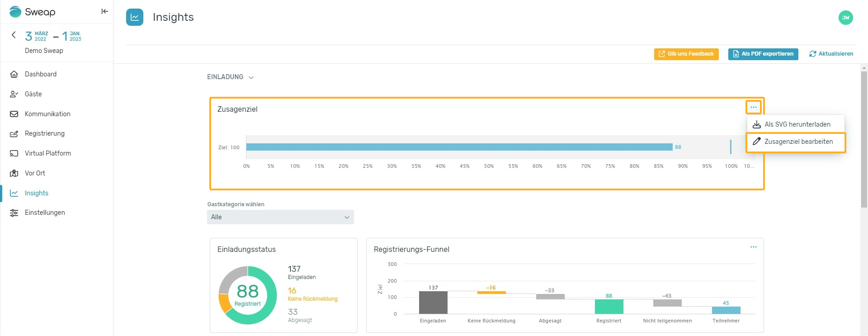Click the event date range header
Image resolution: width=868 pixels, height=336 pixels.
pos(53,36)
